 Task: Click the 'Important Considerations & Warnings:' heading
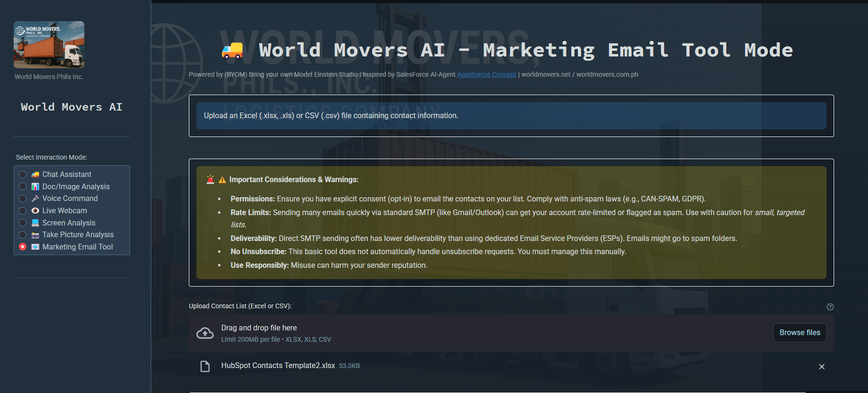tap(294, 180)
